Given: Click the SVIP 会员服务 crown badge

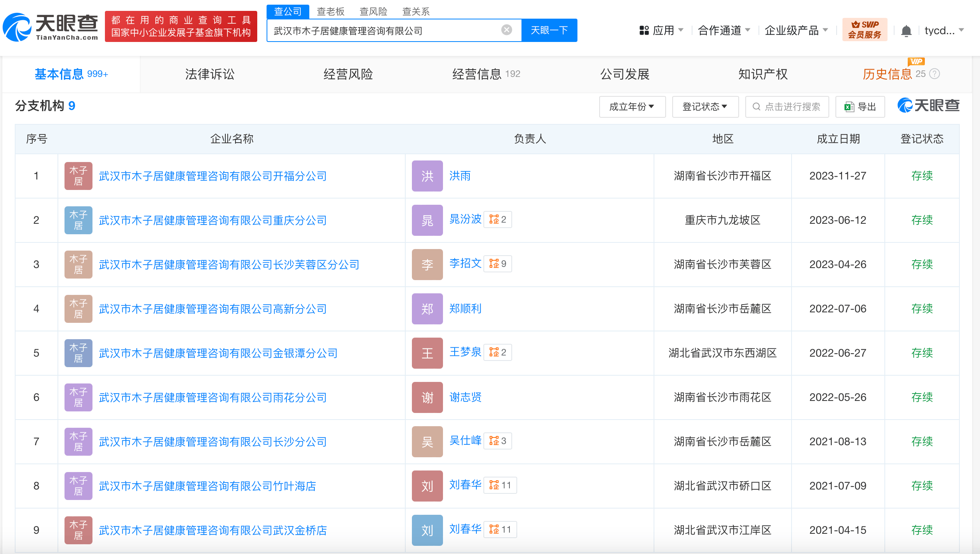Looking at the screenshot, I should 865,29.
